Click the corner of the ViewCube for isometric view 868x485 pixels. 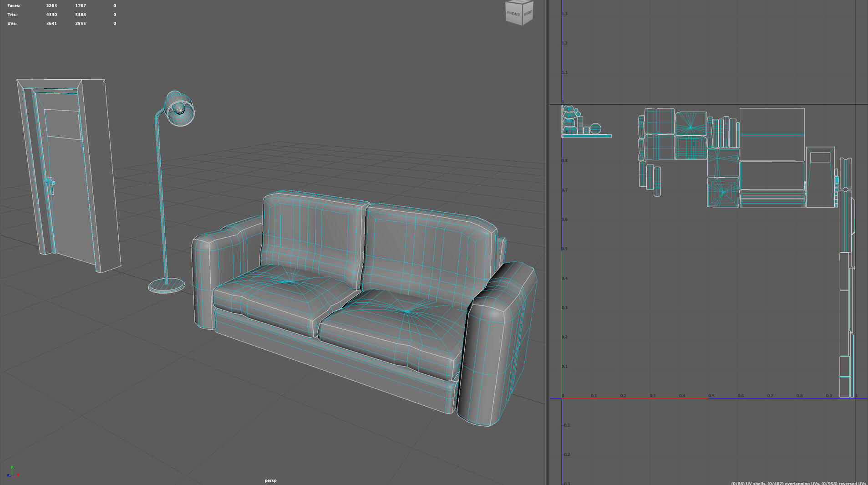[x=522, y=3]
